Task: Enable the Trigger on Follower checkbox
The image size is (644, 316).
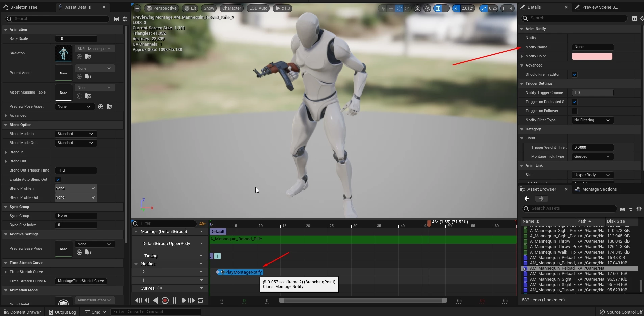Action: pos(575,111)
